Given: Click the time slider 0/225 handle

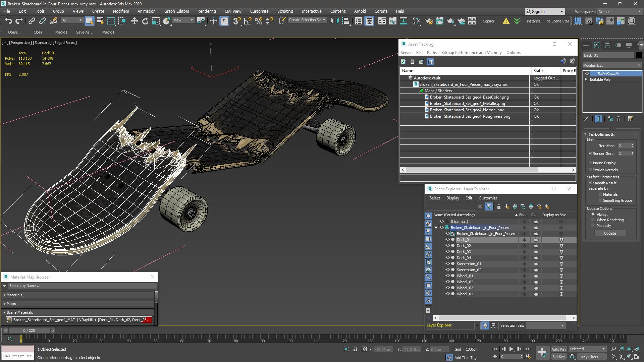Looking at the screenshot, I should pyautogui.click(x=29, y=330).
